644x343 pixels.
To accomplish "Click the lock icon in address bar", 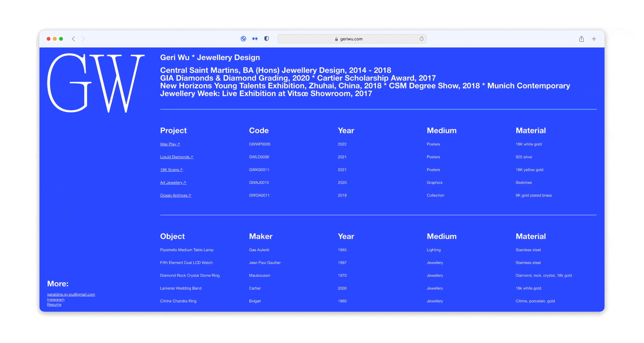I will 336,39.
